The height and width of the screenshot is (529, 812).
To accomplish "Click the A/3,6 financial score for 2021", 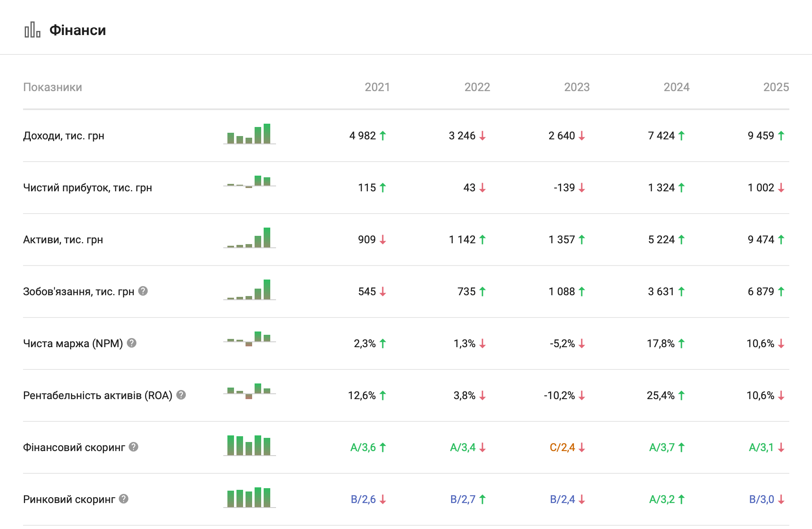I will pyautogui.click(x=363, y=447).
